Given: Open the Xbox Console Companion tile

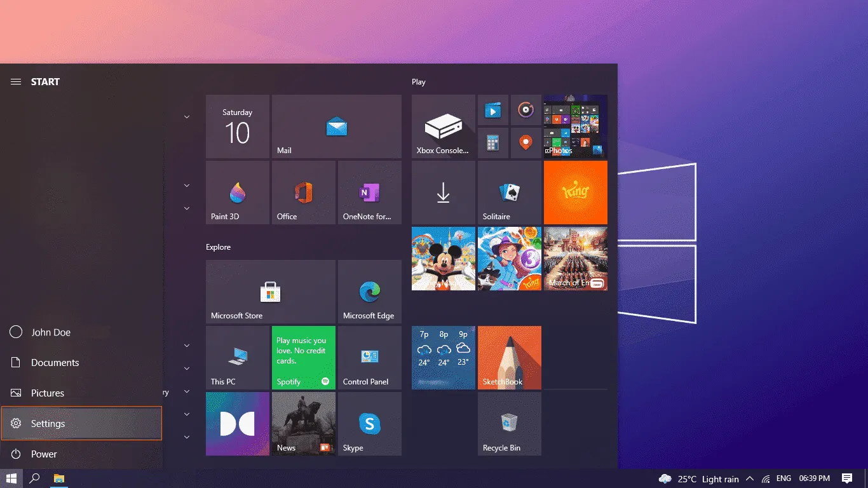Looking at the screenshot, I should 444,126.
